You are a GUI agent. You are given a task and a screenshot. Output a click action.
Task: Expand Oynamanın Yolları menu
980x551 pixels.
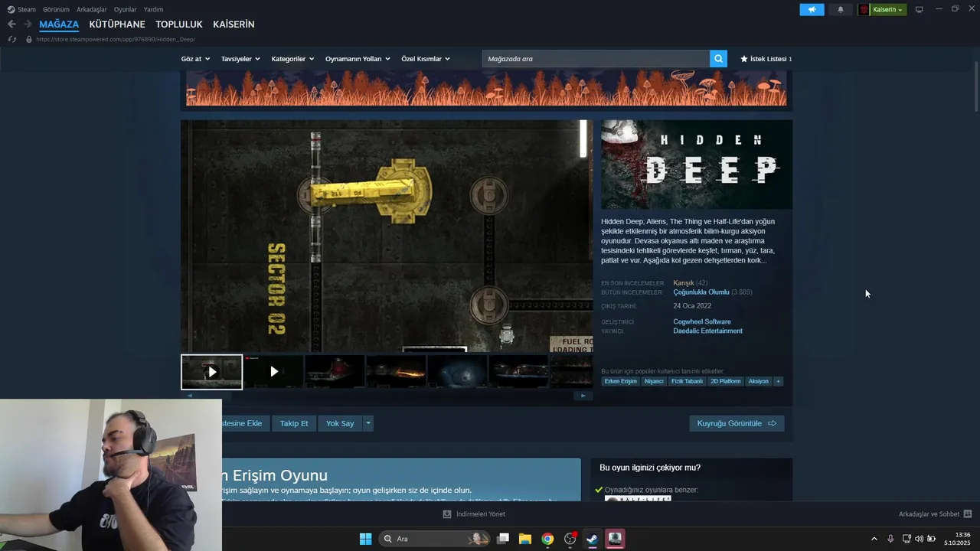(358, 59)
